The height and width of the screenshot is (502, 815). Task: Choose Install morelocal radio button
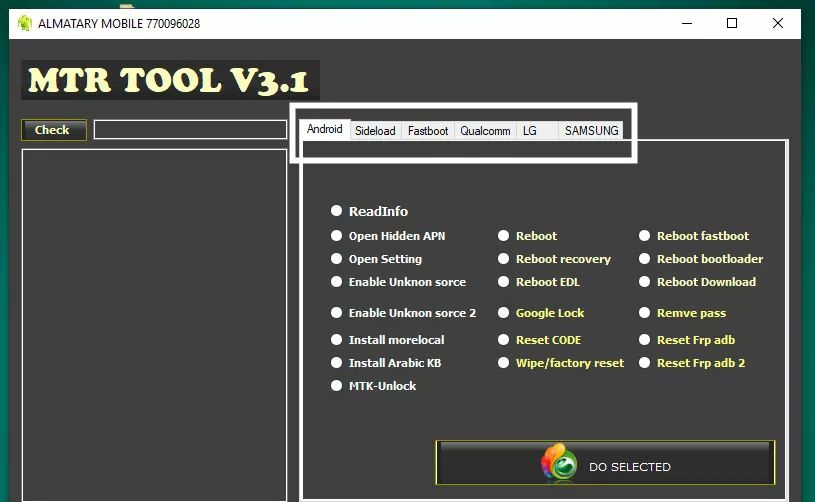[x=336, y=339]
